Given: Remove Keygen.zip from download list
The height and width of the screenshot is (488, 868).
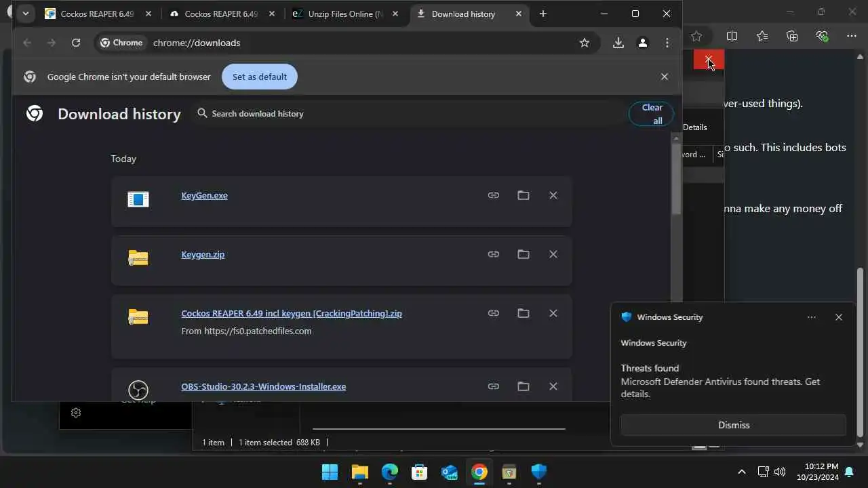Looking at the screenshot, I should [553, 254].
